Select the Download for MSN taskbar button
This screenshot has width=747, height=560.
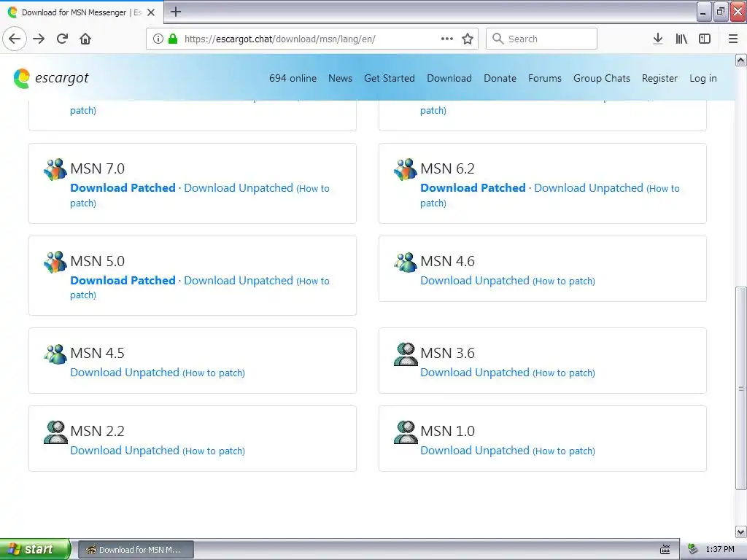click(x=136, y=550)
